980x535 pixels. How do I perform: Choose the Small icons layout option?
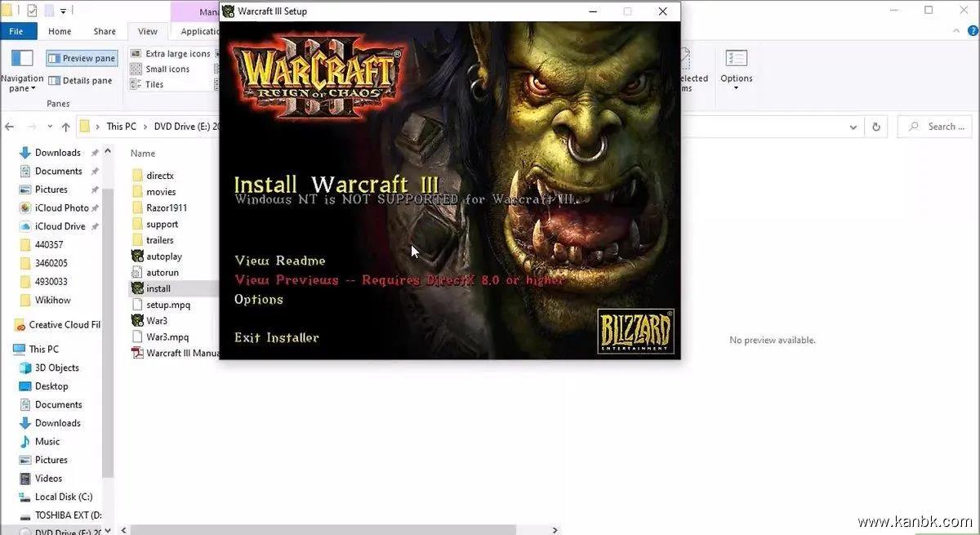pos(167,69)
